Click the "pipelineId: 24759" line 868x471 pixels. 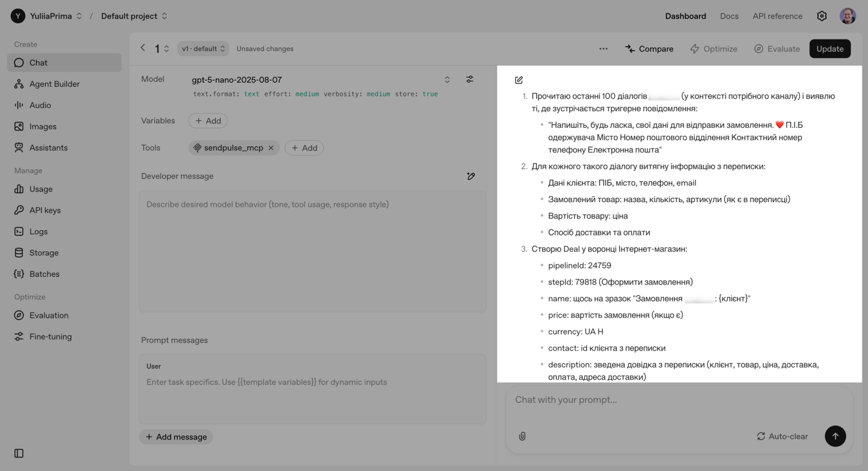point(579,266)
